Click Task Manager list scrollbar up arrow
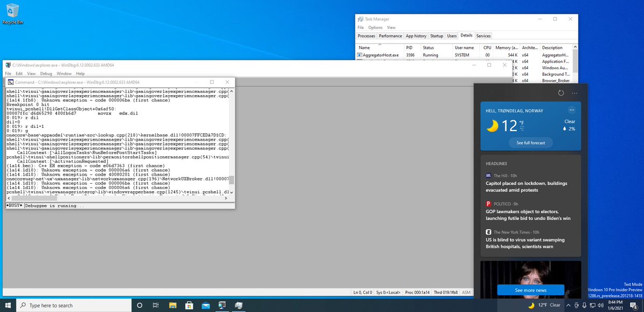 click(x=575, y=47)
